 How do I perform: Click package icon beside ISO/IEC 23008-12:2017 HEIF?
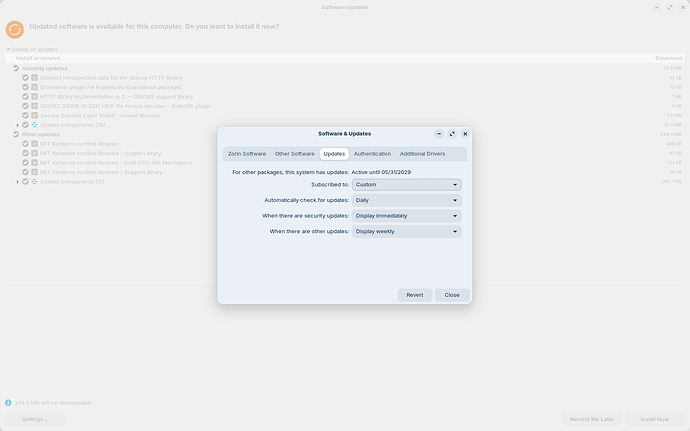34,106
